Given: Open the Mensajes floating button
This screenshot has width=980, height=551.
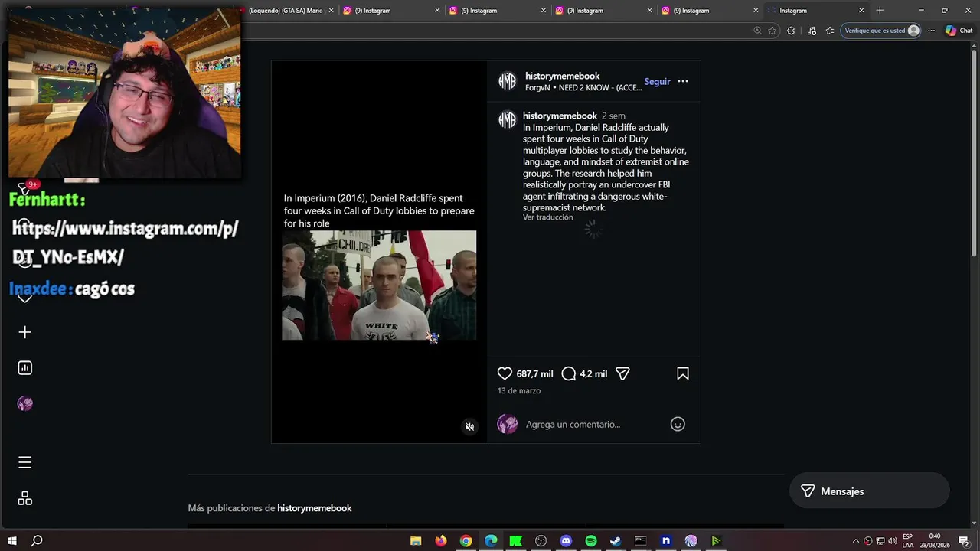Looking at the screenshot, I should (x=869, y=491).
